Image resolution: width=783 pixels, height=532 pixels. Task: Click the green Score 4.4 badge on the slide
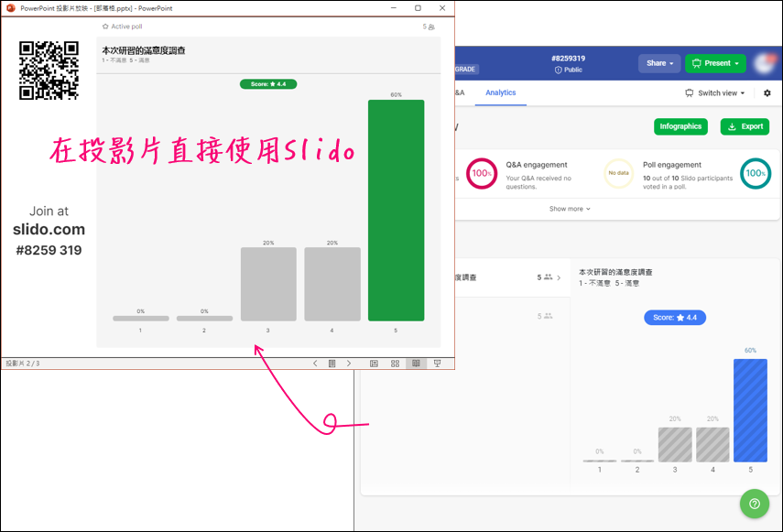pyautogui.click(x=268, y=84)
